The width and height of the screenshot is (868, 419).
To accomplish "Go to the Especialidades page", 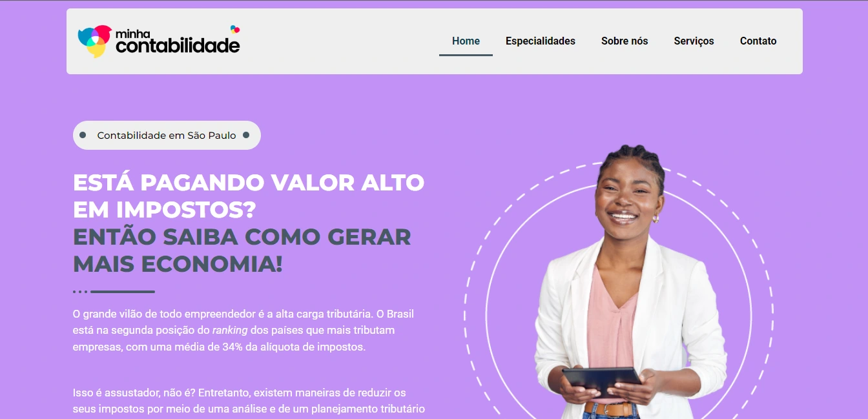I will 541,41.
